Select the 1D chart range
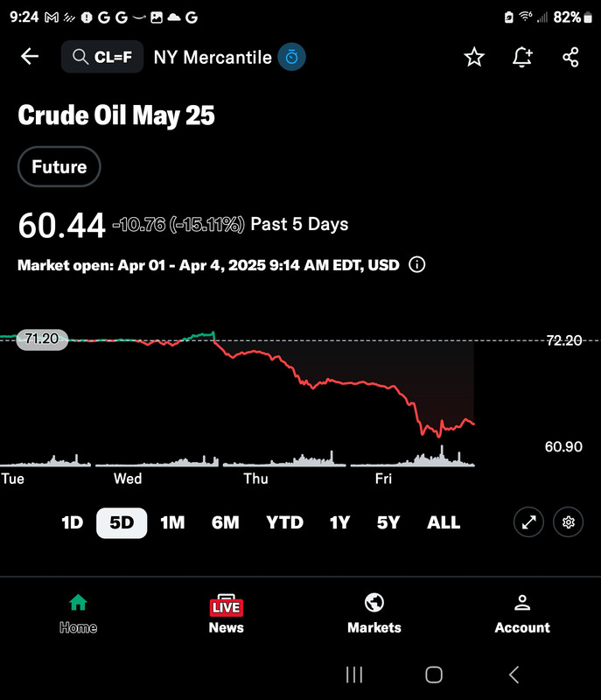This screenshot has width=601, height=700. click(x=73, y=522)
